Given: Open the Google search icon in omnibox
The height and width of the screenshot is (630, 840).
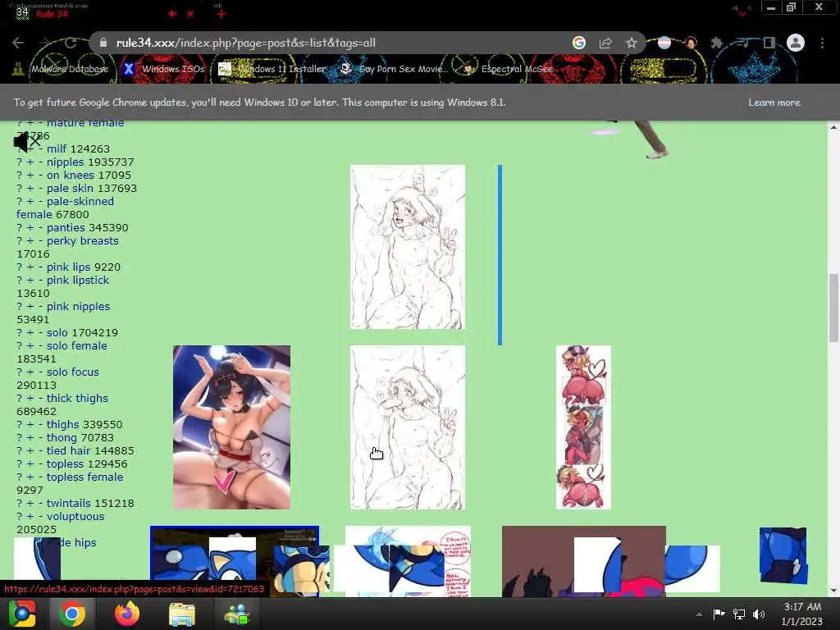Looking at the screenshot, I should click(579, 43).
